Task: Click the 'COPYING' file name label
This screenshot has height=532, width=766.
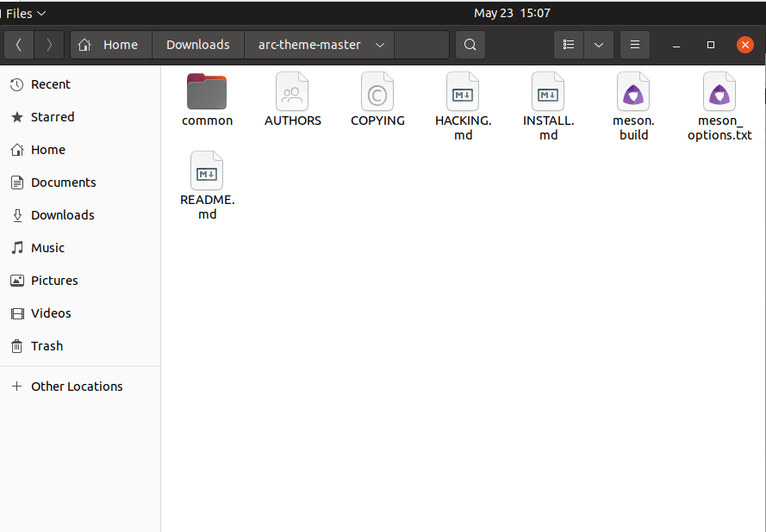Action: (377, 121)
